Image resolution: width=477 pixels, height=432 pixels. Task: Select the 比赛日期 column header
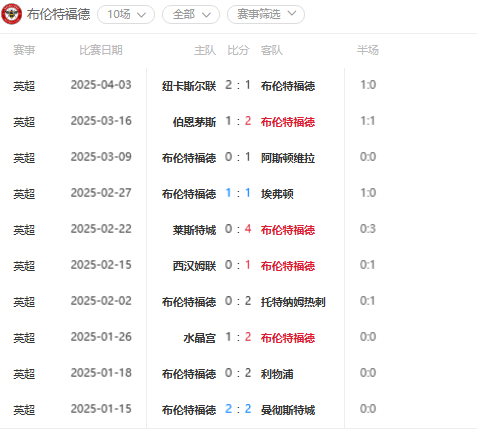click(x=101, y=50)
